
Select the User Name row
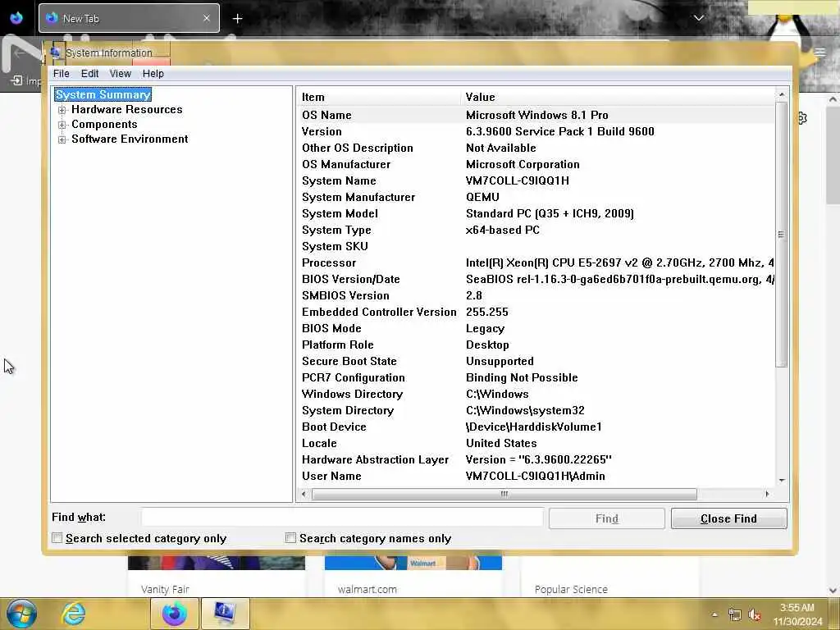coord(536,477)
